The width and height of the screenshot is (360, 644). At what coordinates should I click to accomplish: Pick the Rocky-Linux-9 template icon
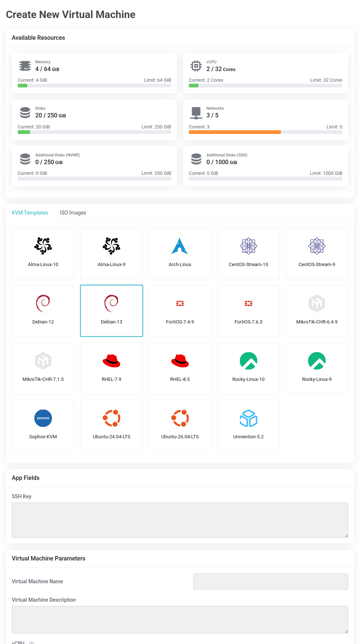(317, 361)
